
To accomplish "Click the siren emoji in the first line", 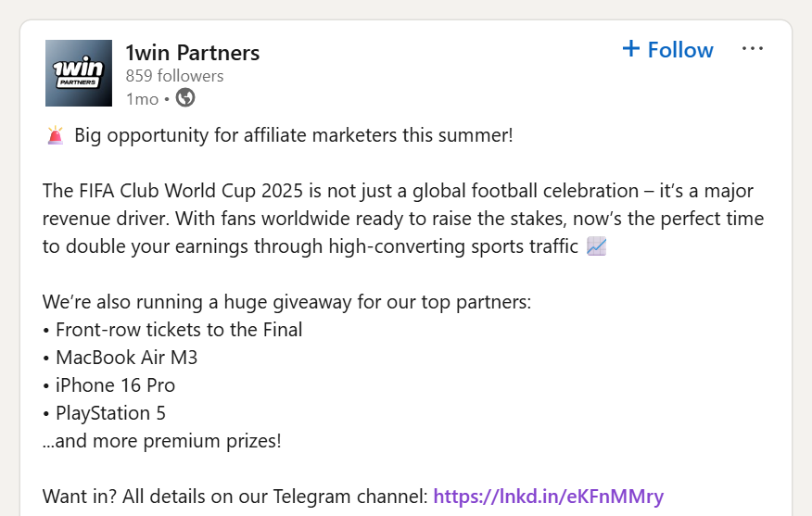I will click(56, 135).
